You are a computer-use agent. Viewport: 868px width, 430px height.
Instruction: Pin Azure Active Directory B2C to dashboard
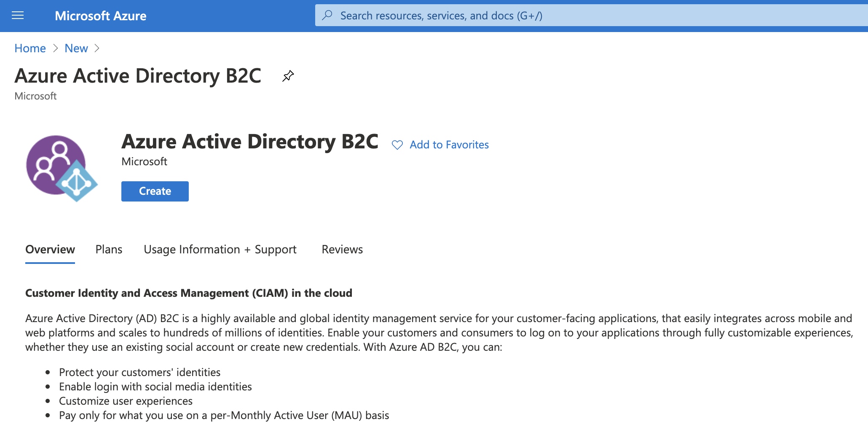click(x=288, y=76)
